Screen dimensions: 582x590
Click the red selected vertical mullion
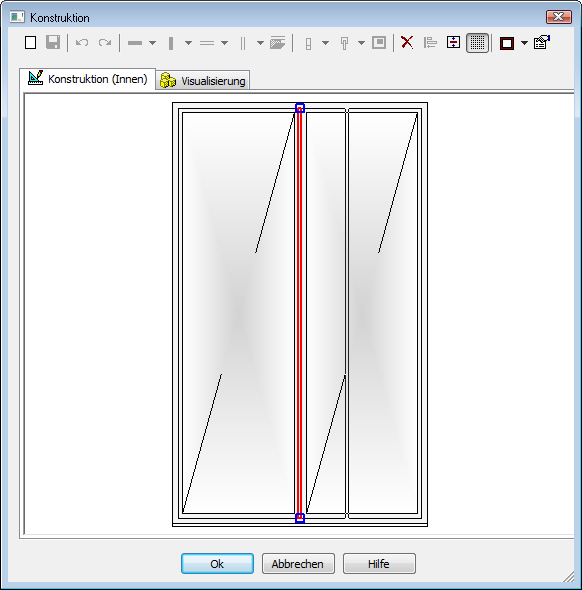(299, 312)
